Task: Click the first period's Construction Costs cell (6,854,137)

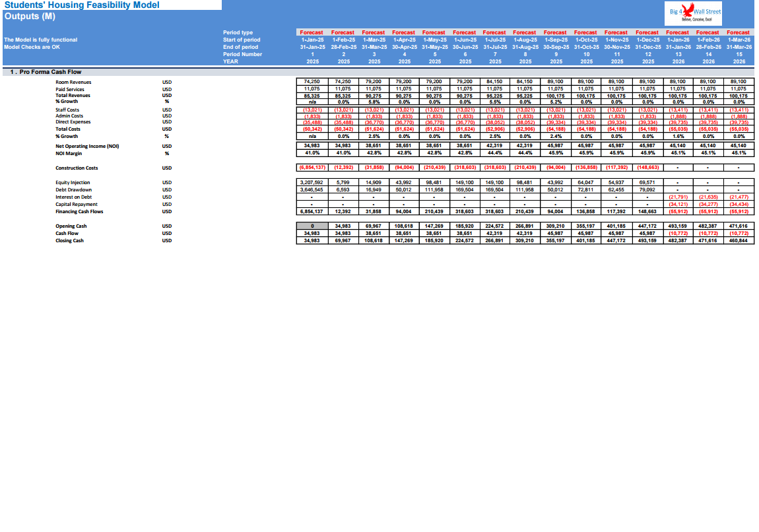Action: [x=312, y=168]
